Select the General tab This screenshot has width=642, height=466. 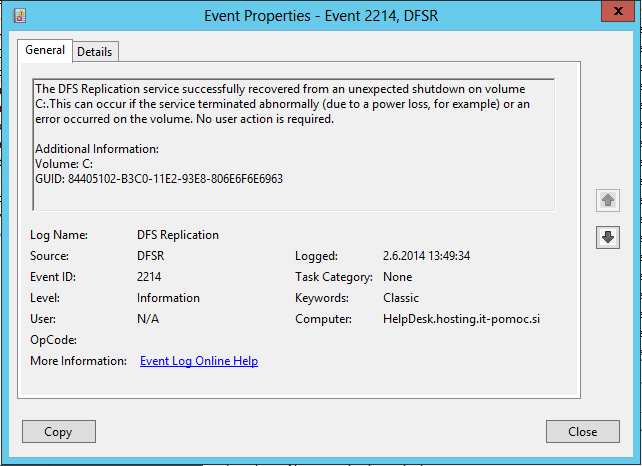pyautogui.click(x=45, y=50)
